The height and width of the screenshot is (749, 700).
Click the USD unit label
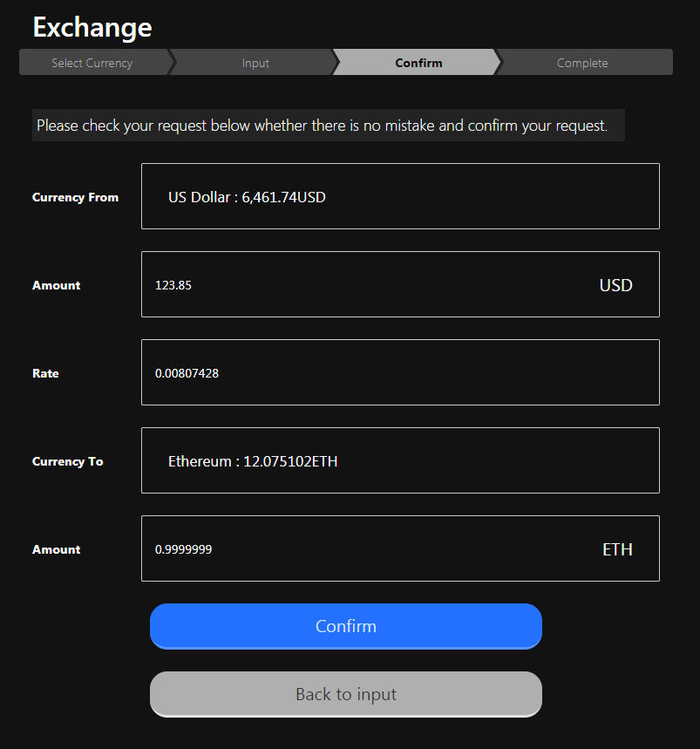615,285
